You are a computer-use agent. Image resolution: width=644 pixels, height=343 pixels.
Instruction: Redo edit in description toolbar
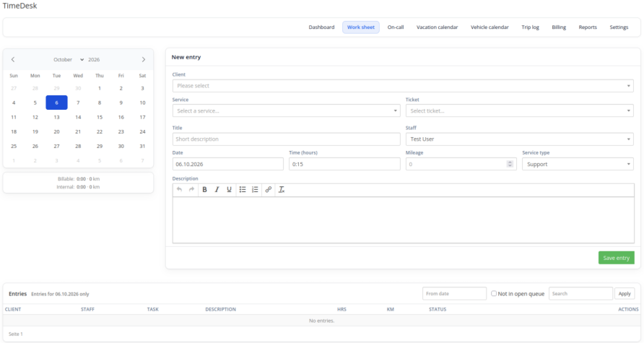click(x=191, y=189)
